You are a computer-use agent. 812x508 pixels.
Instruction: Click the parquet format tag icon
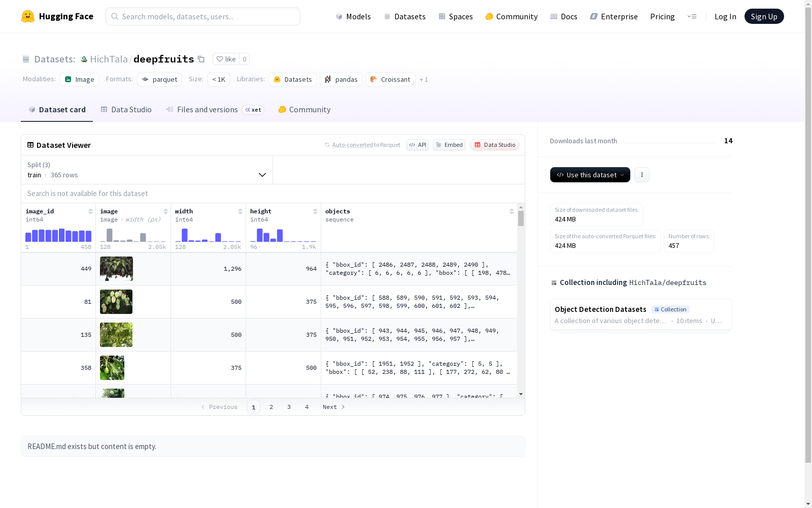(145, 79)
